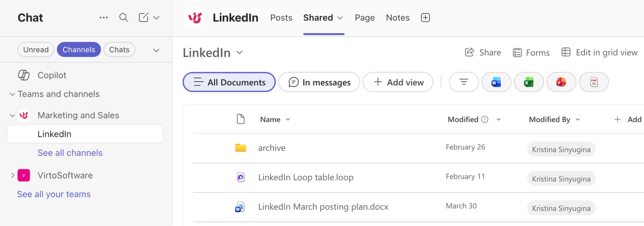The image size is (644, 226).
Task: Click the March 30 modified date
Action: [461, 206]
